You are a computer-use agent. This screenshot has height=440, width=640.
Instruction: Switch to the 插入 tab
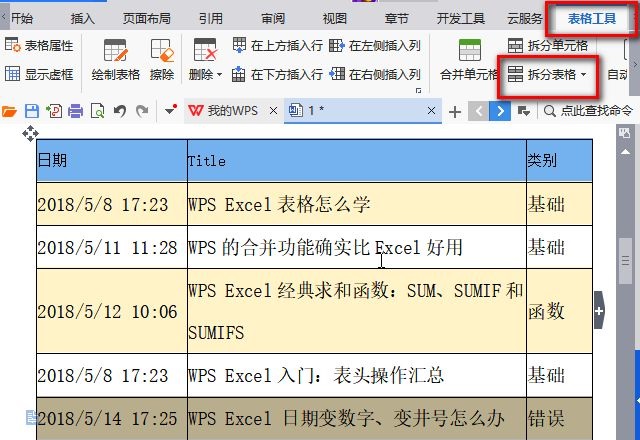[82, 18]
